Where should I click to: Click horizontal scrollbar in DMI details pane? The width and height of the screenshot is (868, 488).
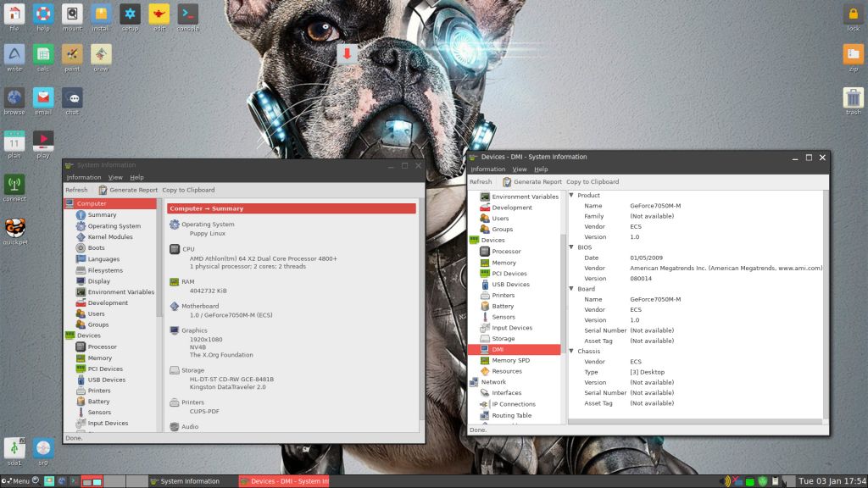(695, 422)
